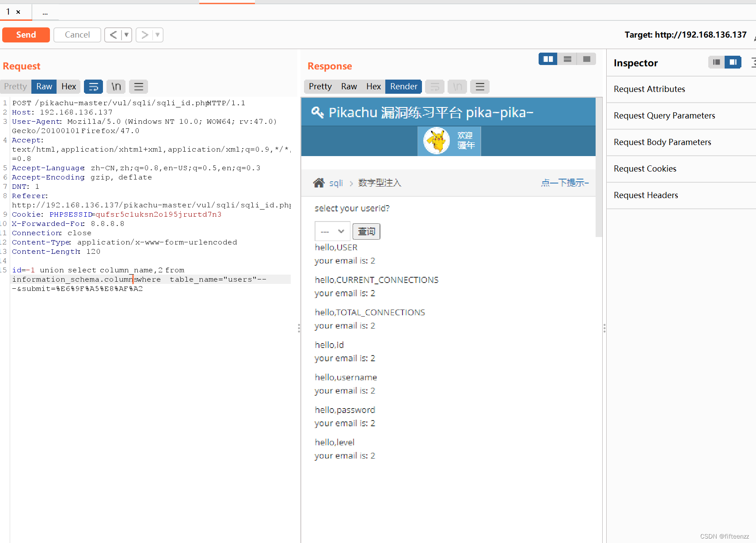Click the Content-Length header line
The image size is (756, 543).
point(56,252)
